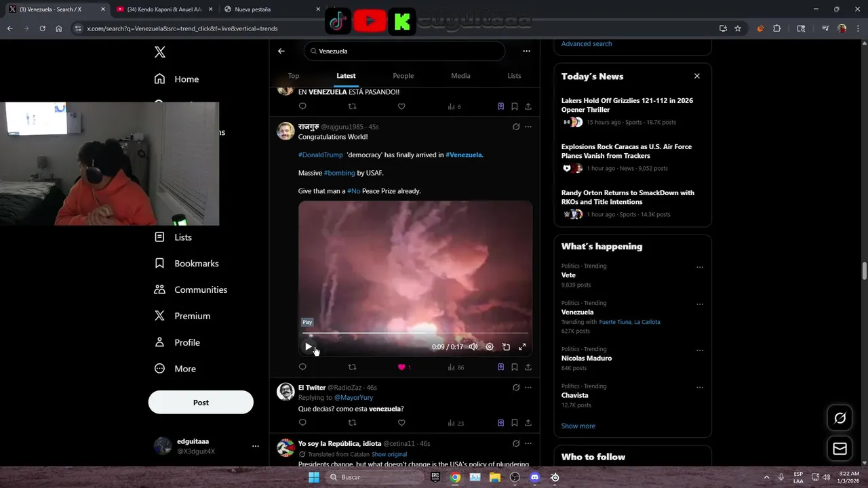Open the Chrome extensions puzzle icon
Viewport: 868px width, 488px height.
tap(777, 28)
